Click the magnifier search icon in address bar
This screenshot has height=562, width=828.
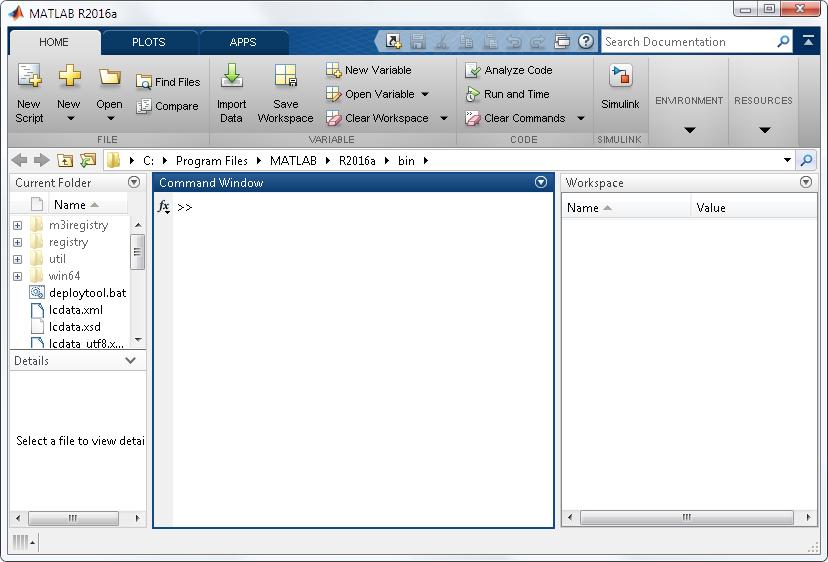coord(806,160)
